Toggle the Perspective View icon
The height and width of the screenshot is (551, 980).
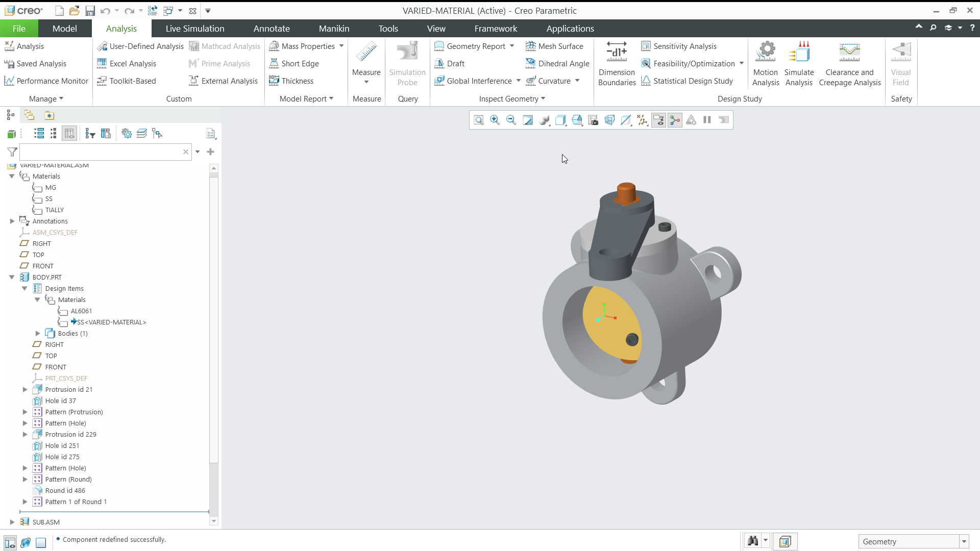tap(609, 120)
